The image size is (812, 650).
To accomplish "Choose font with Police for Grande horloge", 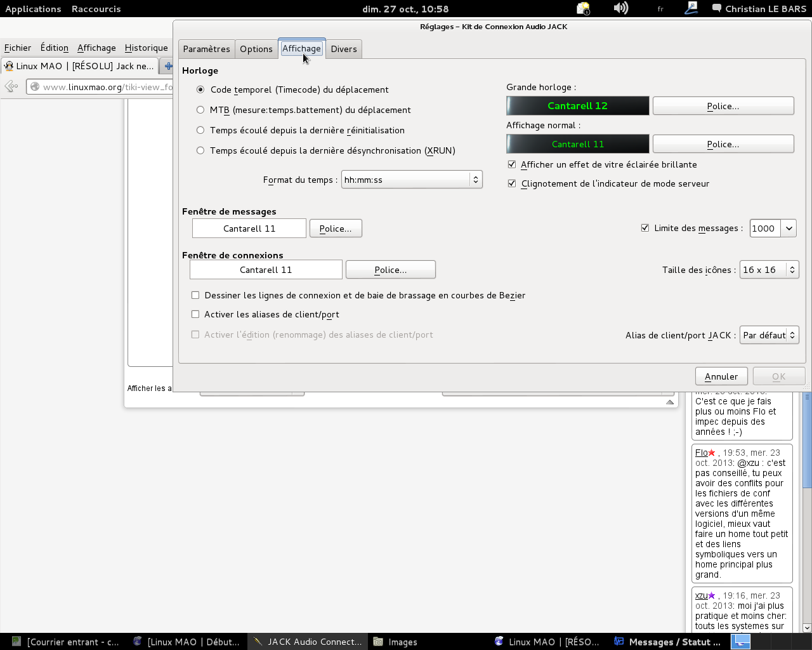I will [x=723, y=106].
